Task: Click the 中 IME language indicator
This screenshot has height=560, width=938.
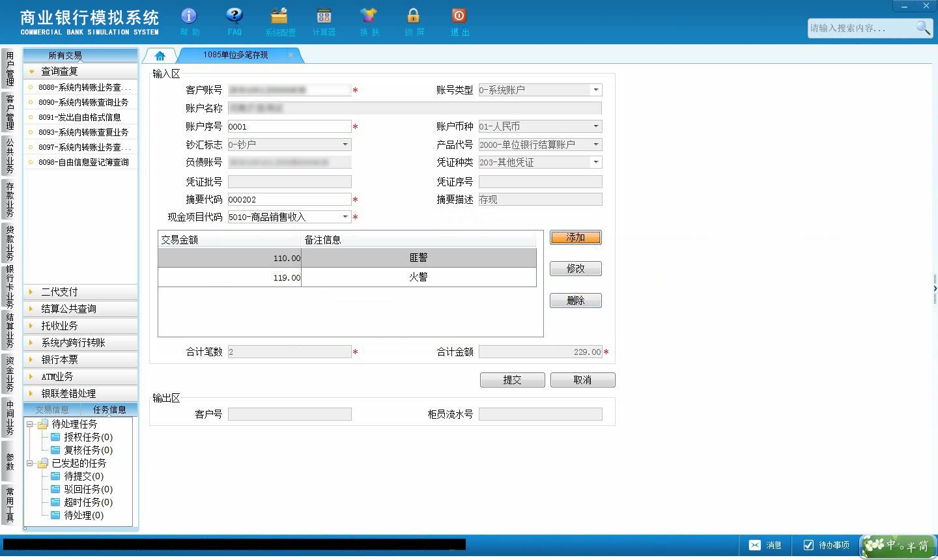Action: pos(890,544)
